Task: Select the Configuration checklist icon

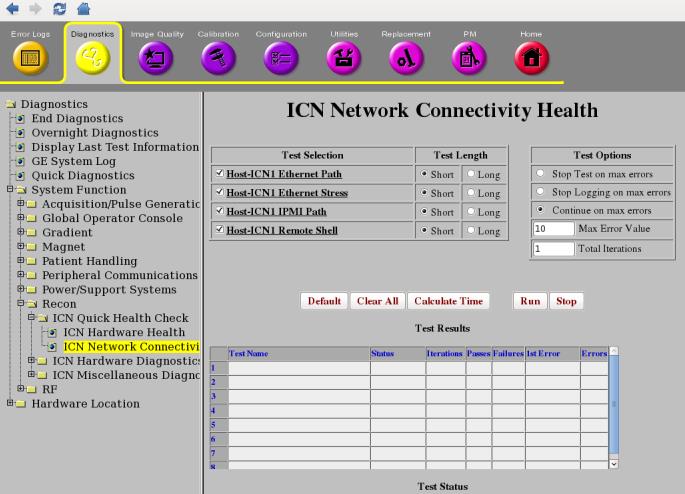Action: [x=280, y=59]
